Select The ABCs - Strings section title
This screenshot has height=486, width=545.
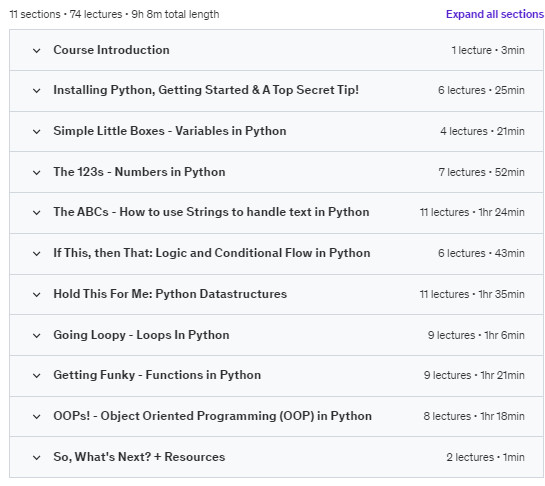point(211,212)
